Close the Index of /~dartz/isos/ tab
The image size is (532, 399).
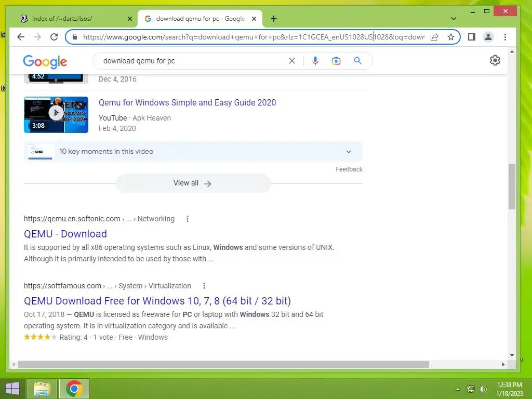click(x=129, y=19)
